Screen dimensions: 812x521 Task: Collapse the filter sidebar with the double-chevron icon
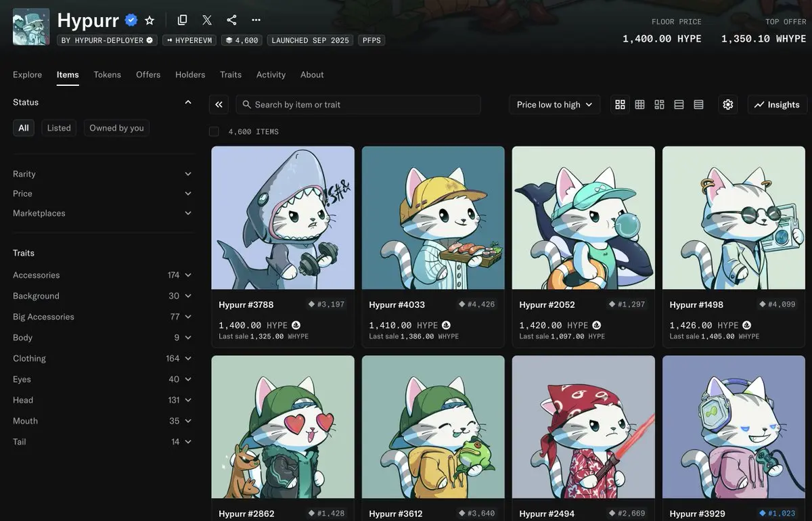point(219,104)
